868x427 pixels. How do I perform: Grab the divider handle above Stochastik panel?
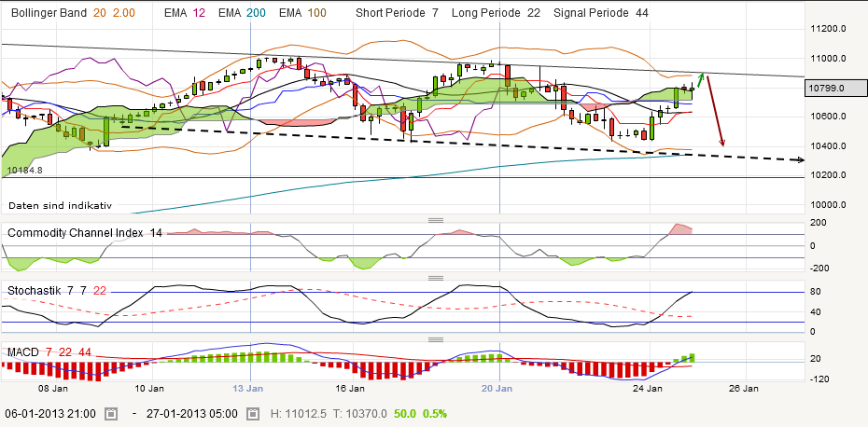click(436, 278)
